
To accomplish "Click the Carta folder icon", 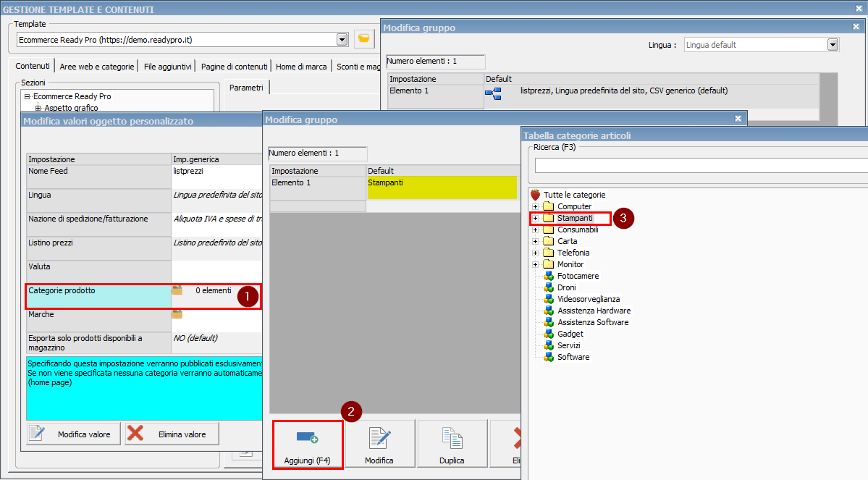I will point(549,241).
